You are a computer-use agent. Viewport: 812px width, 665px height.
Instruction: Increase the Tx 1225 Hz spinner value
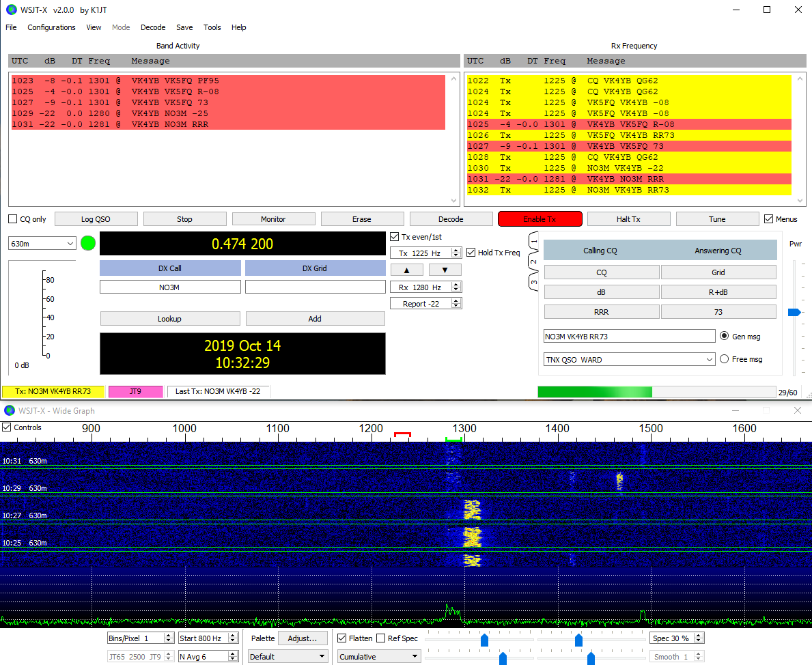(457, 251)
